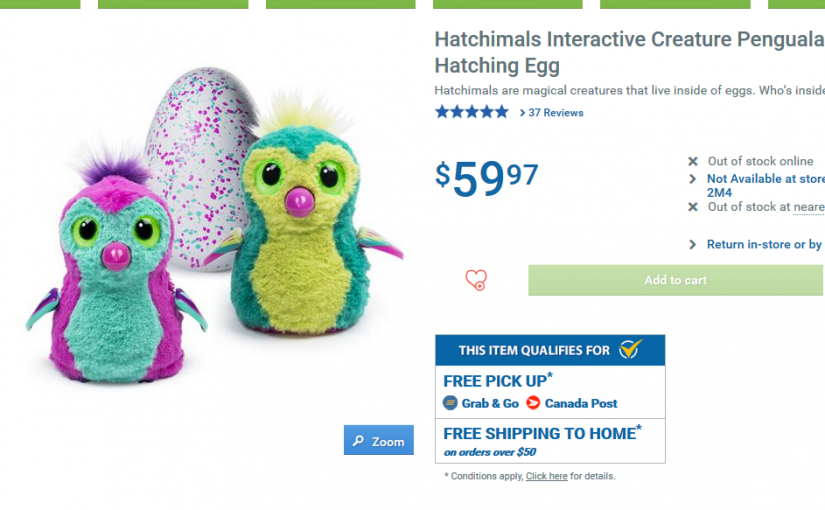825x510 pixels.
Task: Click the Hatchimals product image
Action: tap(215, 230)
